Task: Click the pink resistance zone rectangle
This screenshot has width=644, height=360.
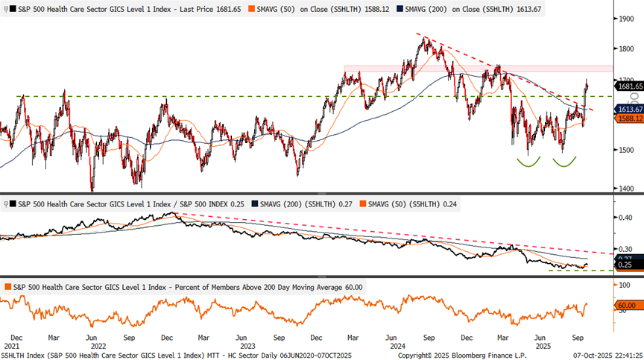Action: [478, 69]
